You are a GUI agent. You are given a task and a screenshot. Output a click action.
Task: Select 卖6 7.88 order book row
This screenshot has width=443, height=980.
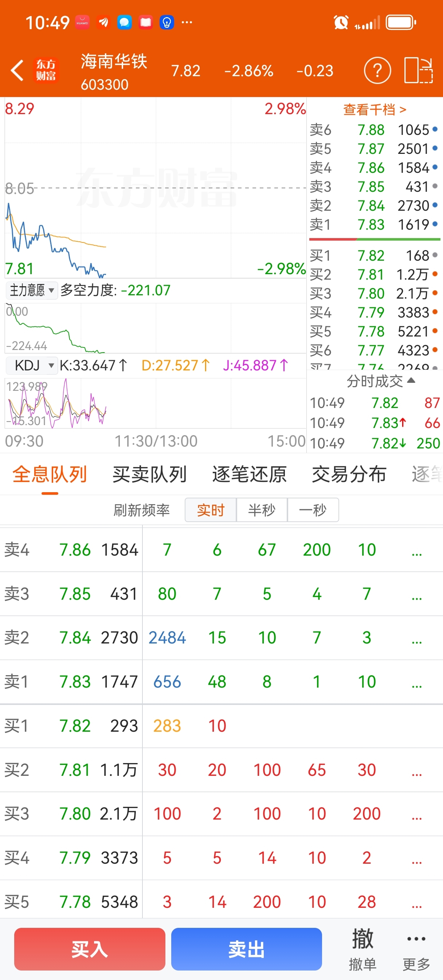tap(374, 130)
